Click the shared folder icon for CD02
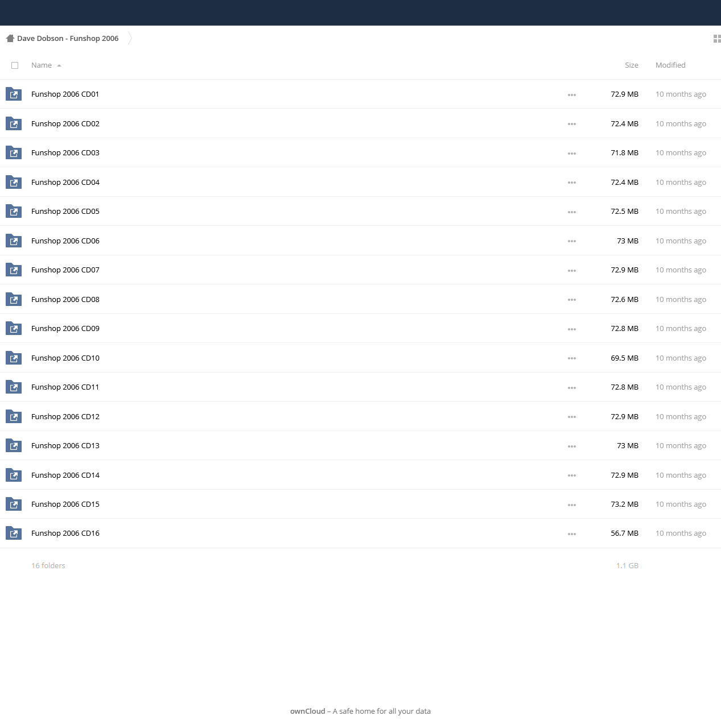The height and width of the screenshot is (728, 721). (14, 123)
